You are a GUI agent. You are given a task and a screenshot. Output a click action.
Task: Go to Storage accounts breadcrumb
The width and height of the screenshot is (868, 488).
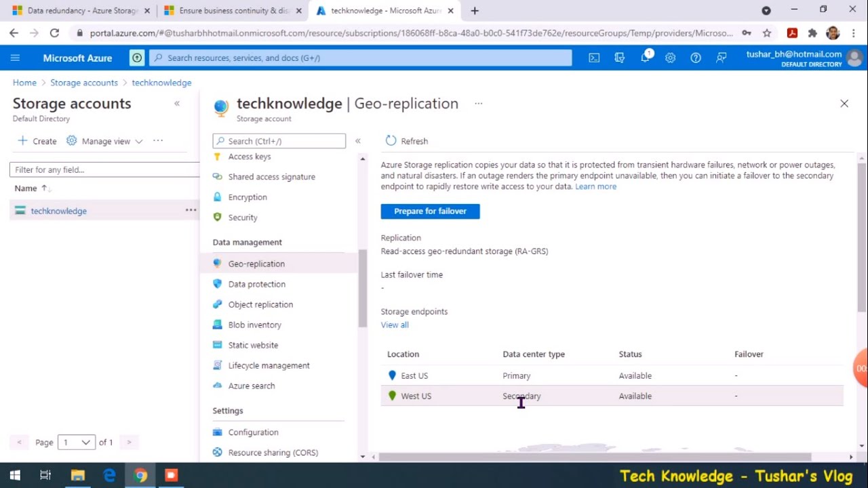(x=84, y=83)
